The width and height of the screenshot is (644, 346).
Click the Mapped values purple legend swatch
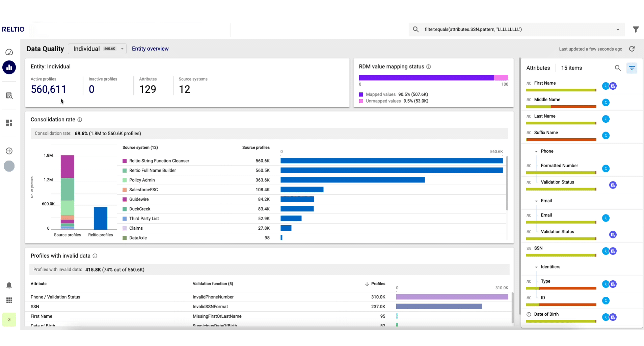pyautogui.click(x=361, y=95)
